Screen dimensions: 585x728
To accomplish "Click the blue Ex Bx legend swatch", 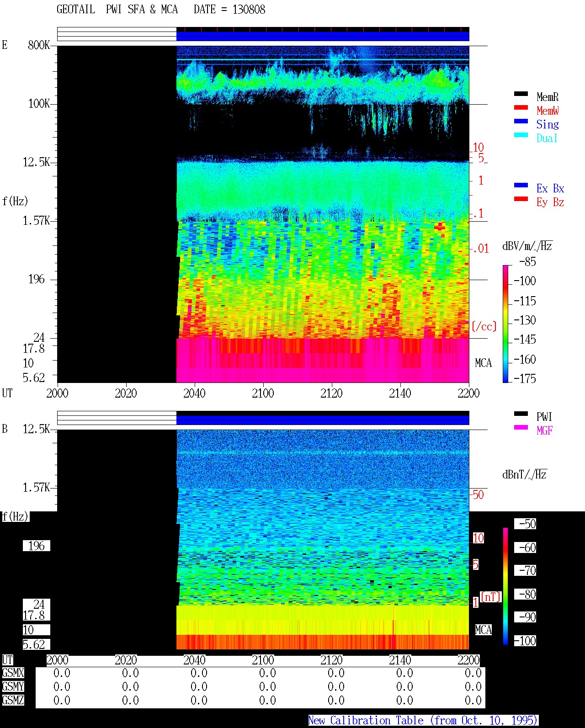I will 521,185.
